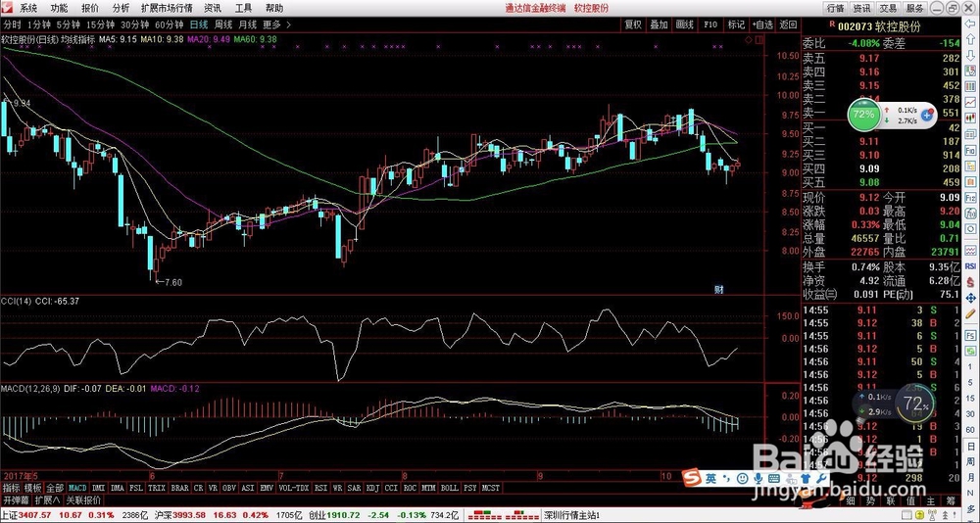Image resolution: width=980 pixels, height=523 pixels.
Task: Click the green refresh sidebar icon
Action: point(971,351)
